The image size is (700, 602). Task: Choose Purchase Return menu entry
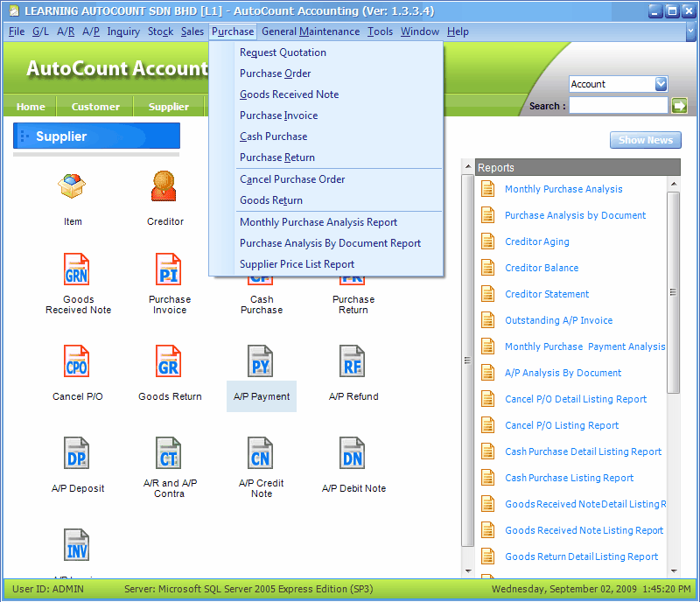[326, 157]
